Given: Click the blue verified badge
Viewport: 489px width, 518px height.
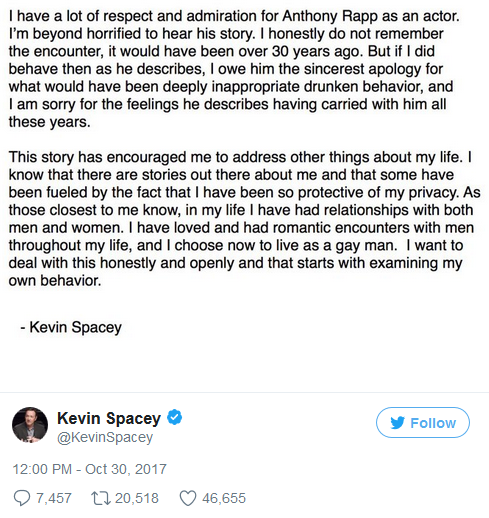Looking at the screenshot, I should [x=174, y=417].
